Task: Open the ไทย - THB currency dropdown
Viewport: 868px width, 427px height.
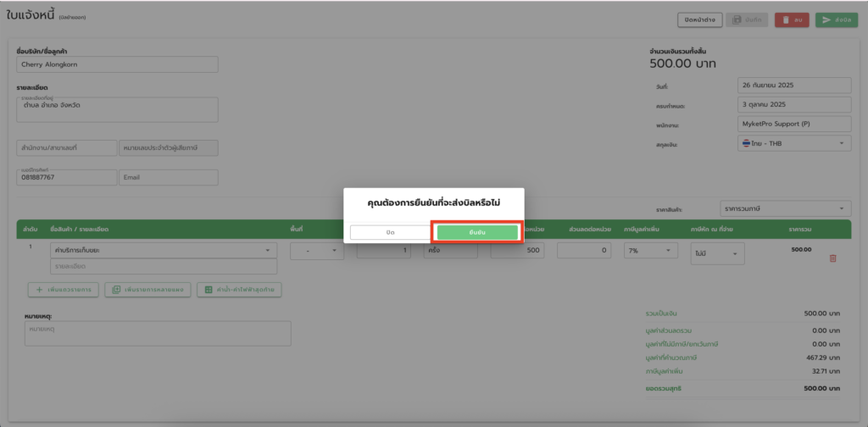Action: 793,144
